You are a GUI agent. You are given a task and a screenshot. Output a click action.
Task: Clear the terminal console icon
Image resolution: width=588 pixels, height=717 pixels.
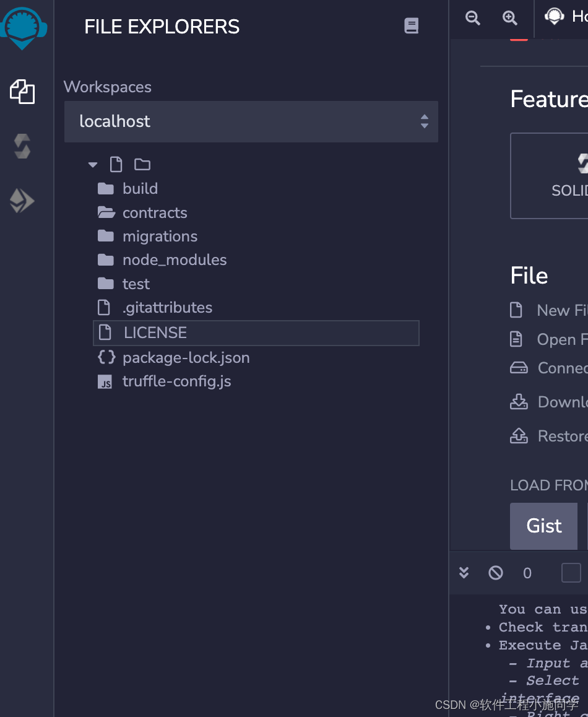pyautogui.click(x=496, y=573)
